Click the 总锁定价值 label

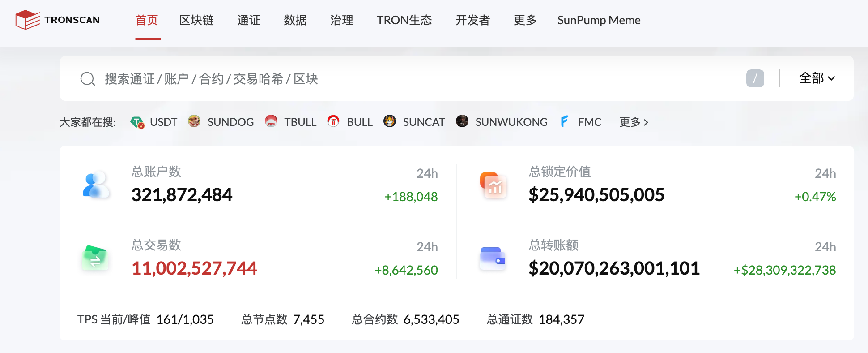tap(560, 172)
